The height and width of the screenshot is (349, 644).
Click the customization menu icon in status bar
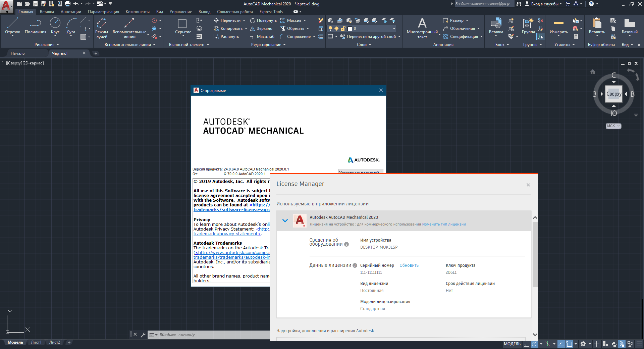pos(639,344)
